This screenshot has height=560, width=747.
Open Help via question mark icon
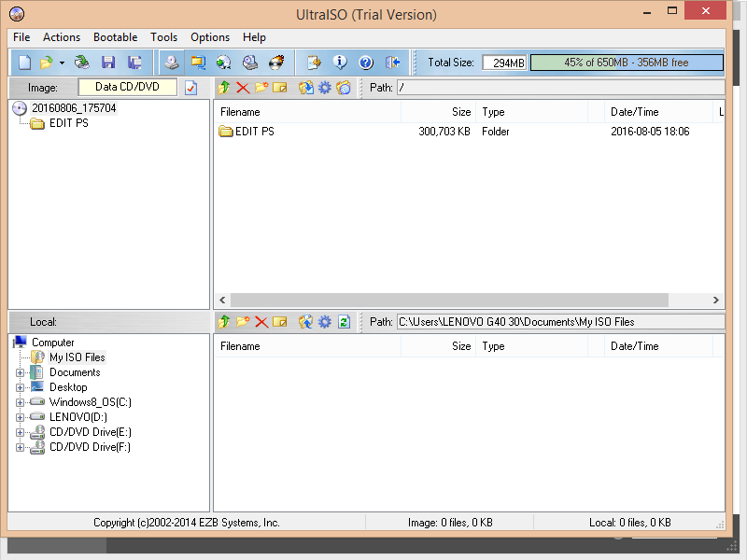click(x=366, y=63)
